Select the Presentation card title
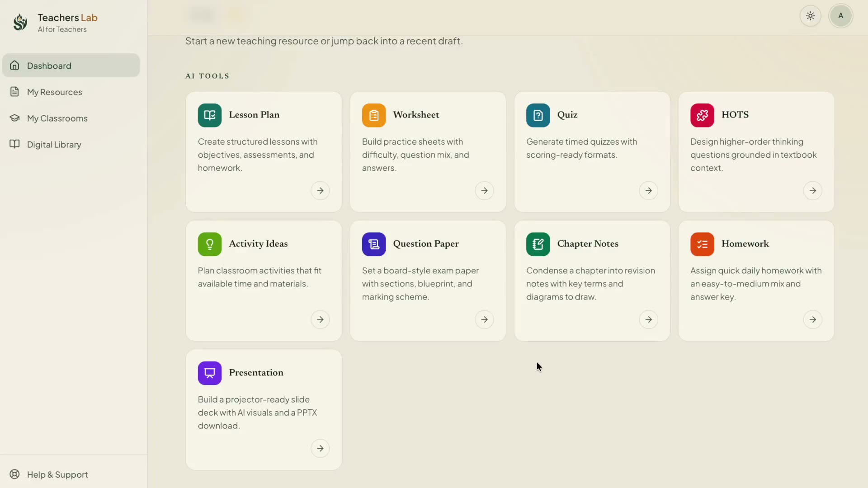868x488 pixels. tap(256, 372)
